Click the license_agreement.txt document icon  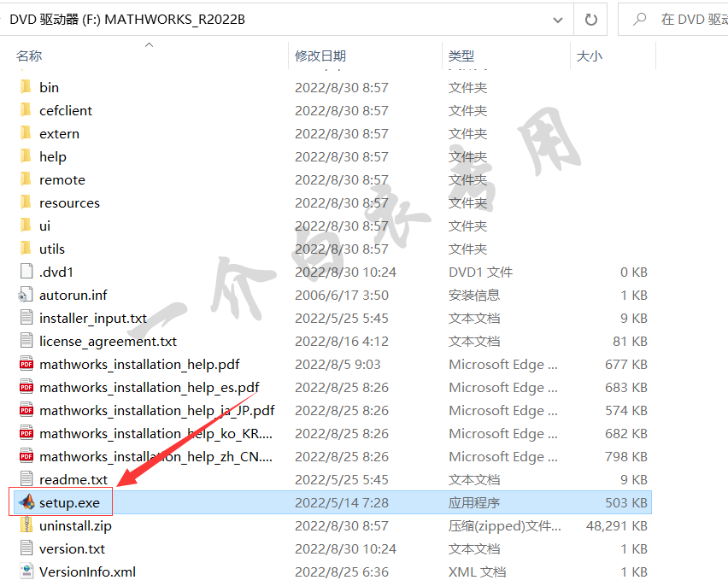(x=26, y=341)
